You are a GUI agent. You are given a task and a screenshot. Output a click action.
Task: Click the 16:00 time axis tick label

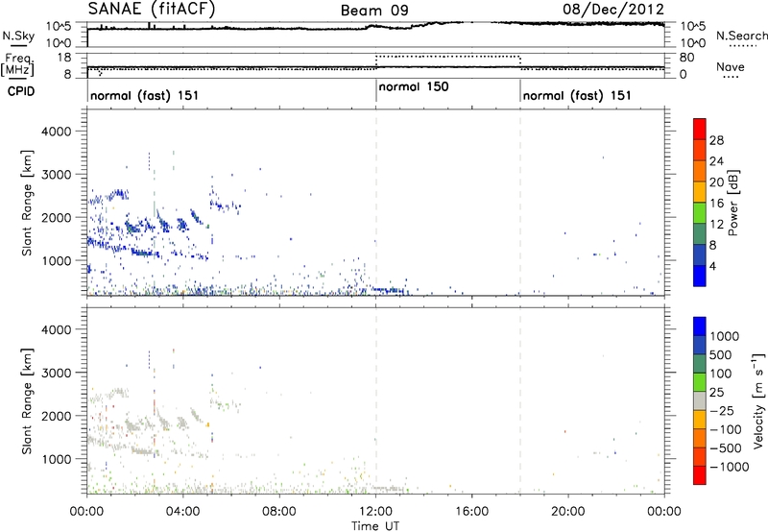pos(472,512)
